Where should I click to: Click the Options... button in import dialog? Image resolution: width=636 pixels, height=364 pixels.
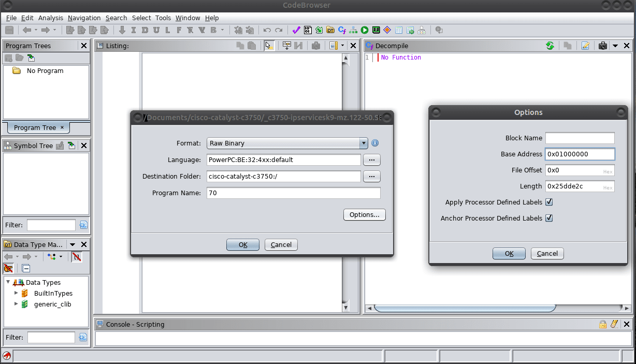click(364, 214)
